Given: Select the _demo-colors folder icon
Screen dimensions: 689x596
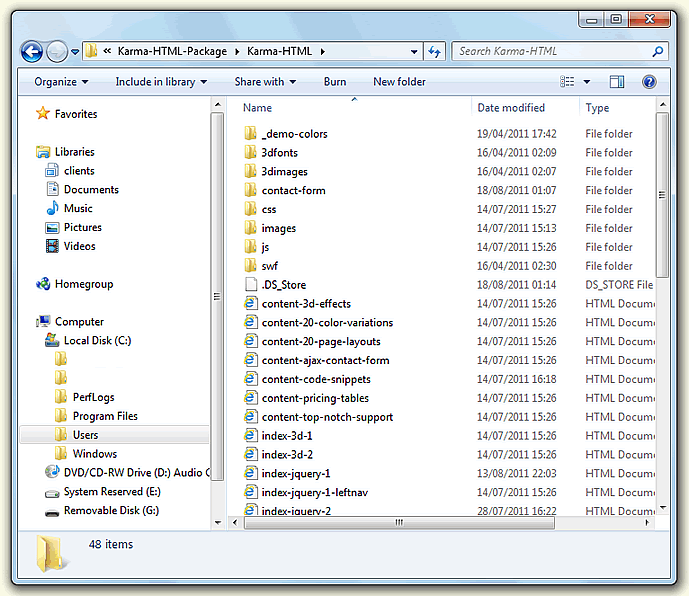Looking at the screenshot, I should [250, 133].
